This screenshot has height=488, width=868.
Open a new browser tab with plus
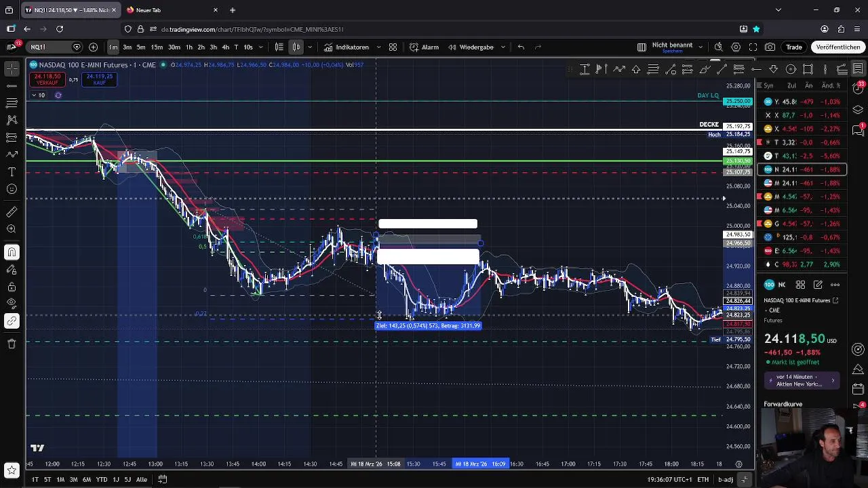(233, 10)
